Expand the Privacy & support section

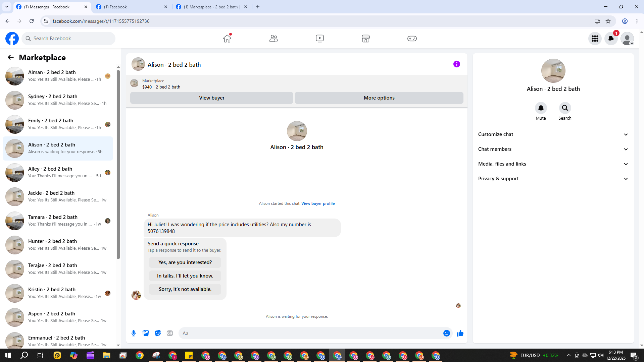pos(553,179)
